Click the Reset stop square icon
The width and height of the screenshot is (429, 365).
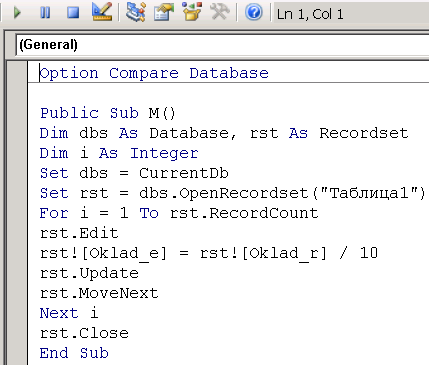tap(73, 13)
